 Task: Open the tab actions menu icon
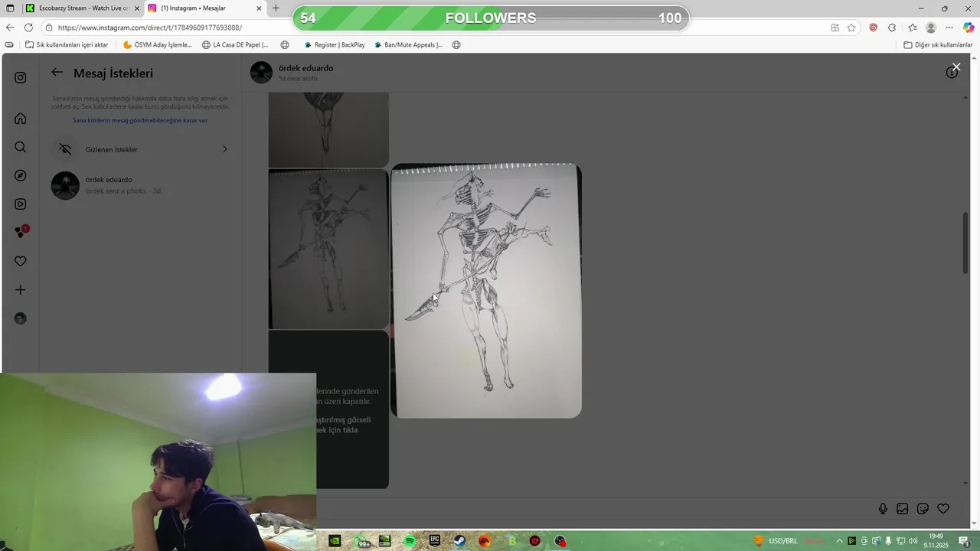10,8
